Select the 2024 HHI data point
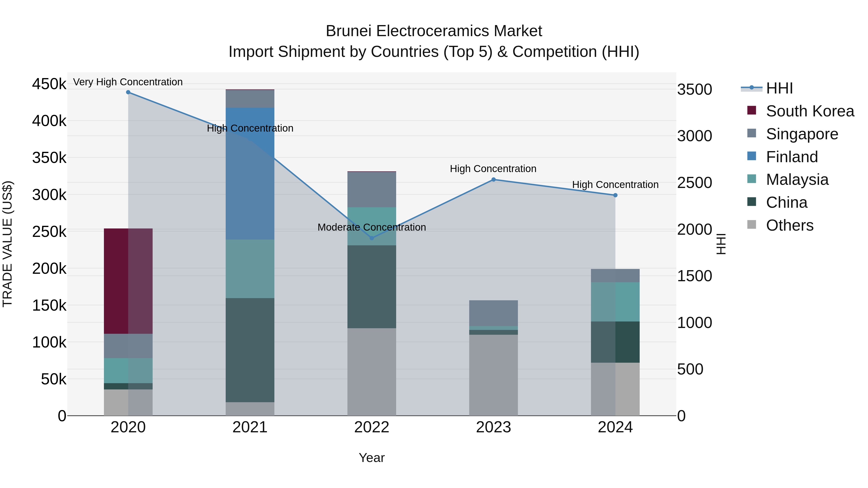This screenshot has height=488, width=868. coord(615,195)
